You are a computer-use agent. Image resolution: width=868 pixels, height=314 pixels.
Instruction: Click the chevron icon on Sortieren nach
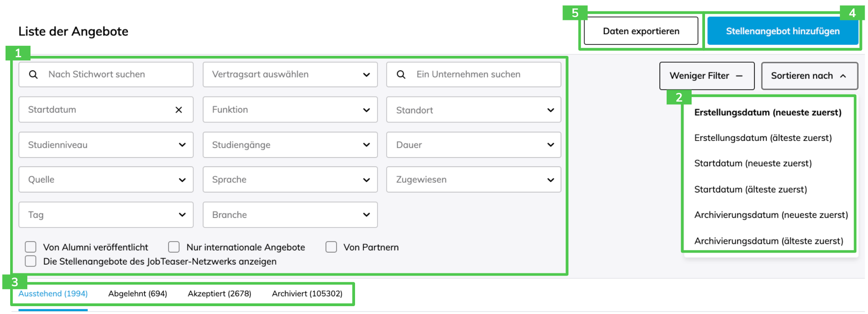(x=843, y=76)
